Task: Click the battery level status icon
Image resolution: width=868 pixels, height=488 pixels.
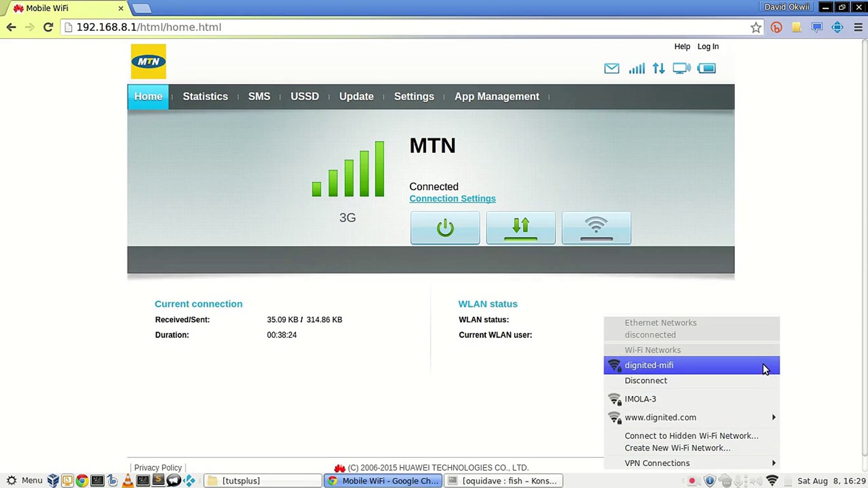Action: click(707, 68)
